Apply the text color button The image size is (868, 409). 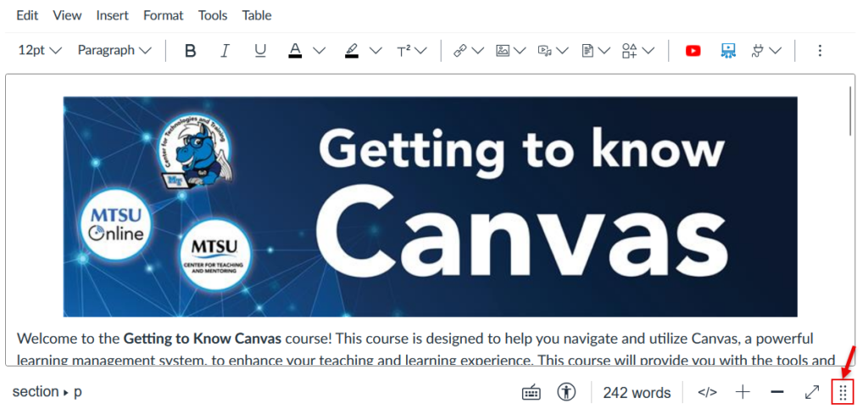pos(295,51)
